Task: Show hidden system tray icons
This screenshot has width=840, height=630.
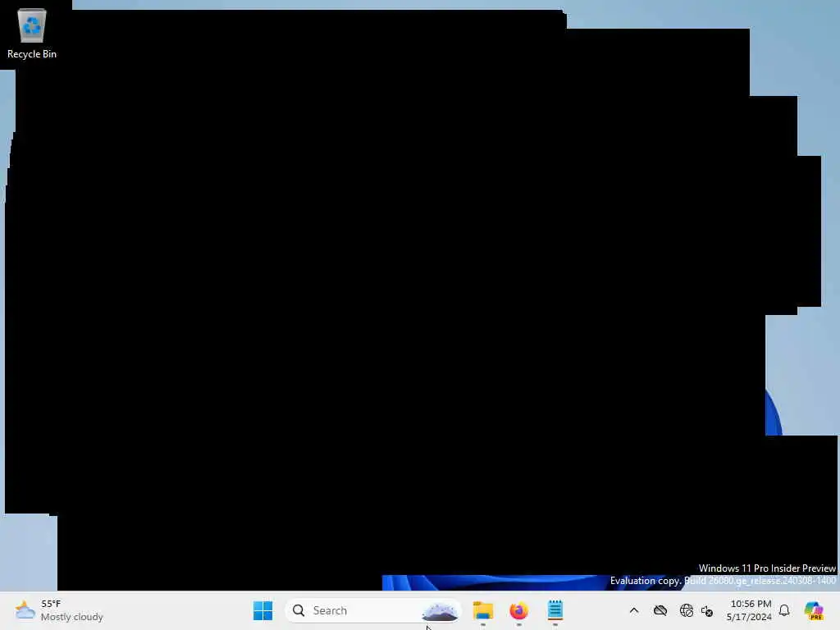Action: click(634, 610)
